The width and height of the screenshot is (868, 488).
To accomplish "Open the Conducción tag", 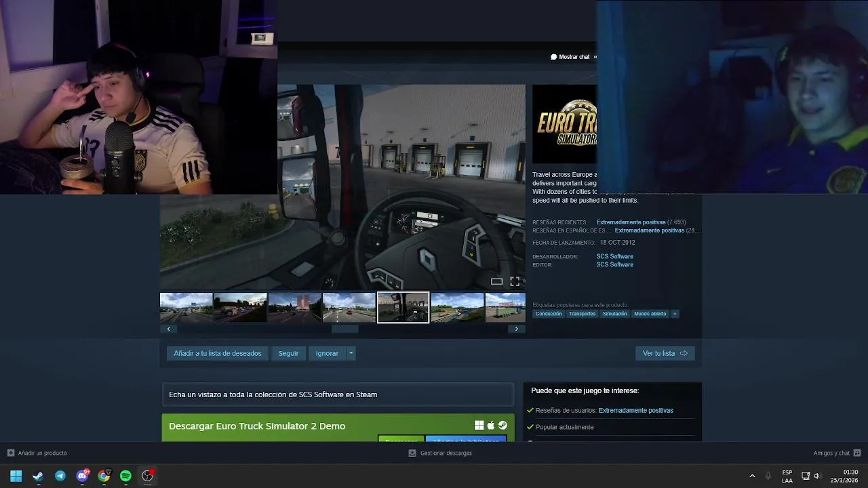I will (x=549, y=314).
